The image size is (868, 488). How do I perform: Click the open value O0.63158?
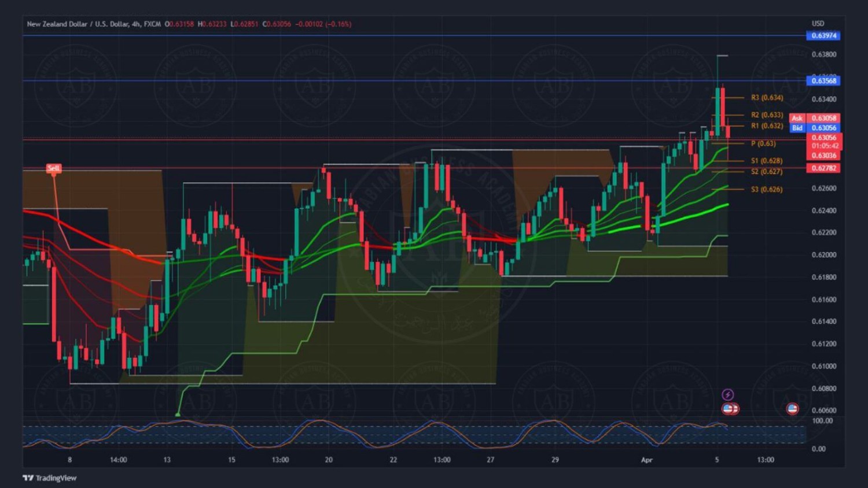point(179,24)
